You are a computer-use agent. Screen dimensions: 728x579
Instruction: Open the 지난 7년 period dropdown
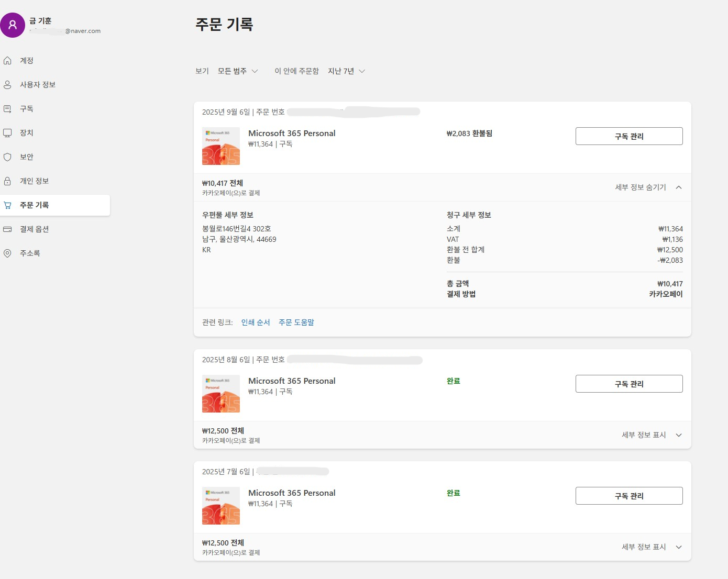346,71
